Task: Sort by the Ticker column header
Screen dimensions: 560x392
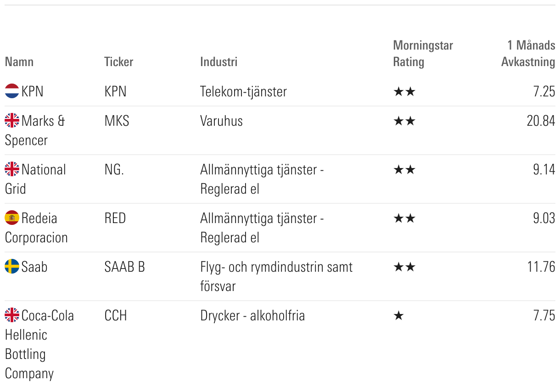Action: point(119,62)
